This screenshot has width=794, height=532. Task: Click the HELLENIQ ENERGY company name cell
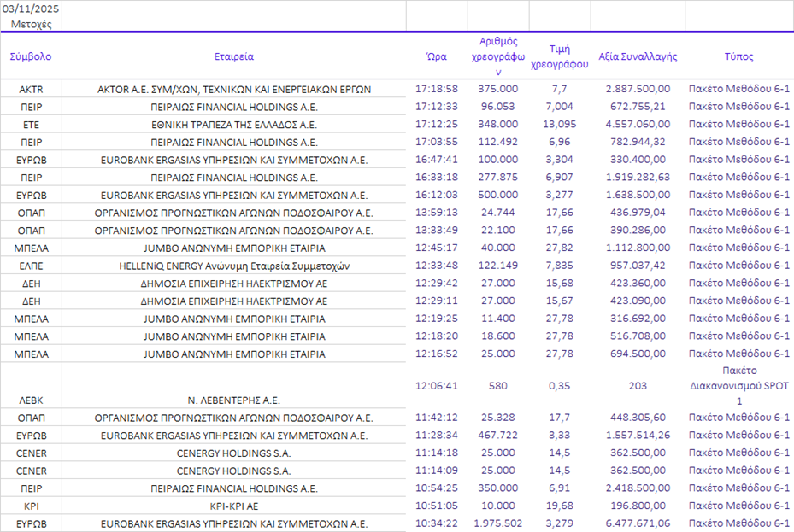point(233,266)
